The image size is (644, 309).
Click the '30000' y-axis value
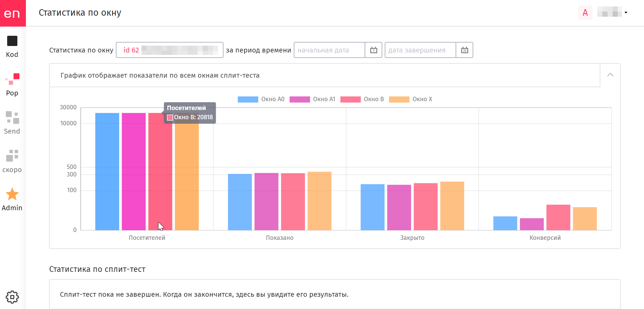pyautogui.click(x=68, y=107)
